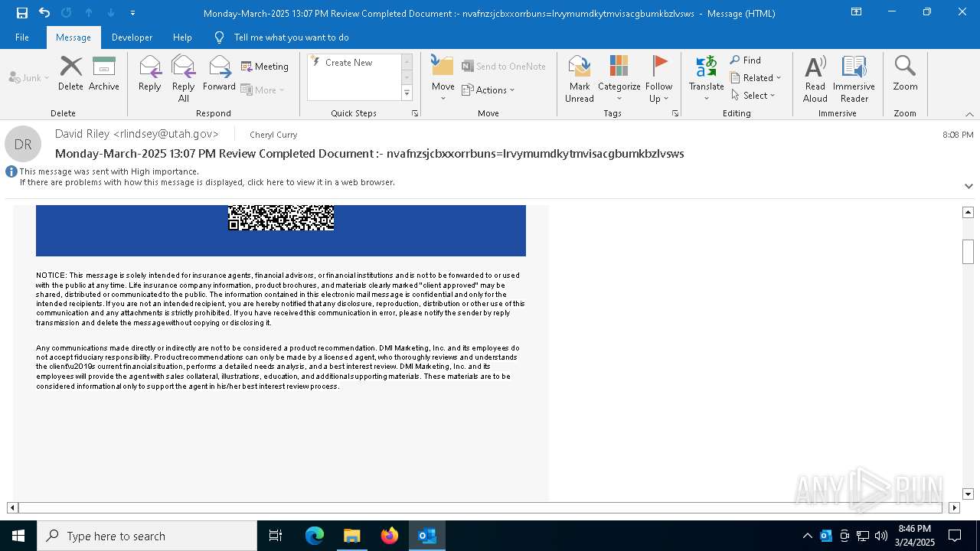
Task: Open the More respond options dropdown
Action: (x=263, y=90)
